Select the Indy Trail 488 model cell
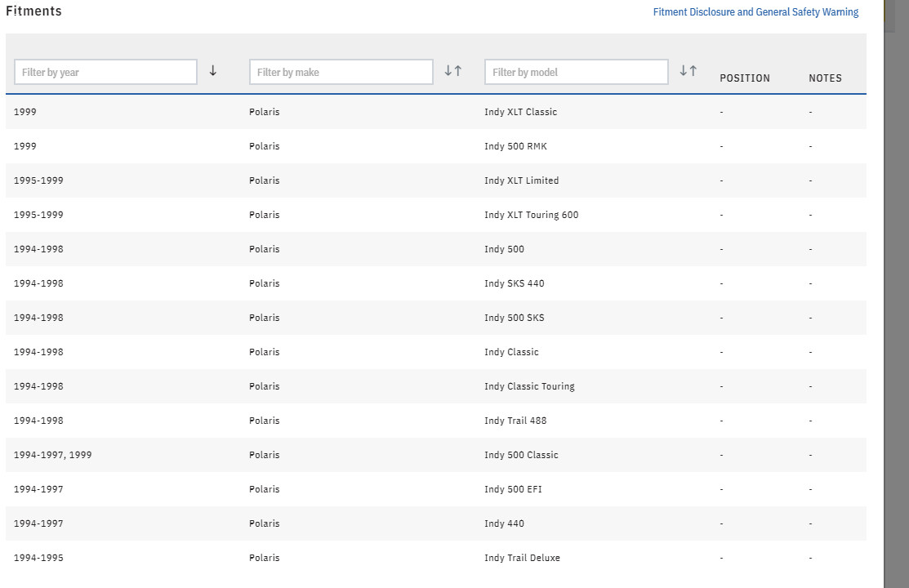Viewport: 909px width, 588px height. (x=515, y=421)
